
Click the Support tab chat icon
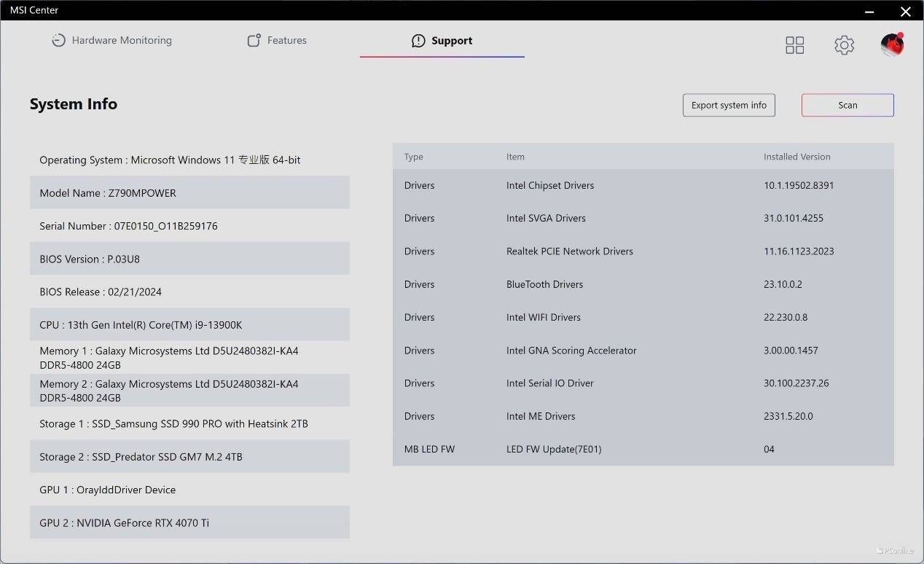pos(418,41)
